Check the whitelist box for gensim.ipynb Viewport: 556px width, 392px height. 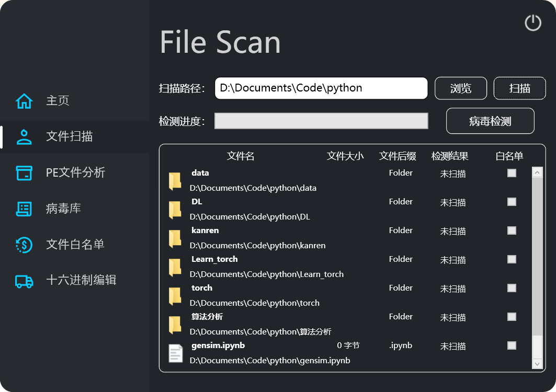512,345
